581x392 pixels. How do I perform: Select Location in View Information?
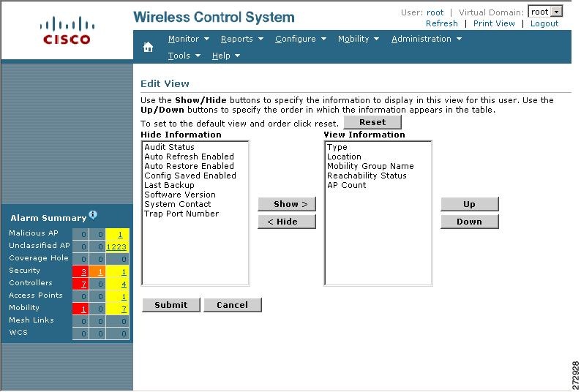point(344,157)
